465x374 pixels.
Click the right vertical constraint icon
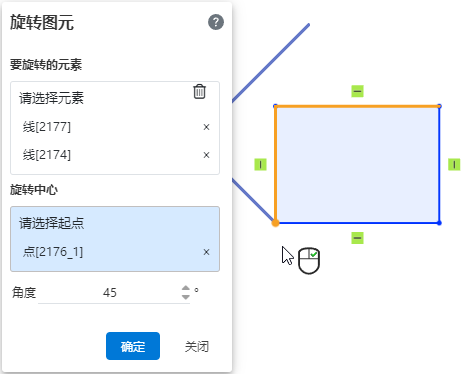pos(454,164)
